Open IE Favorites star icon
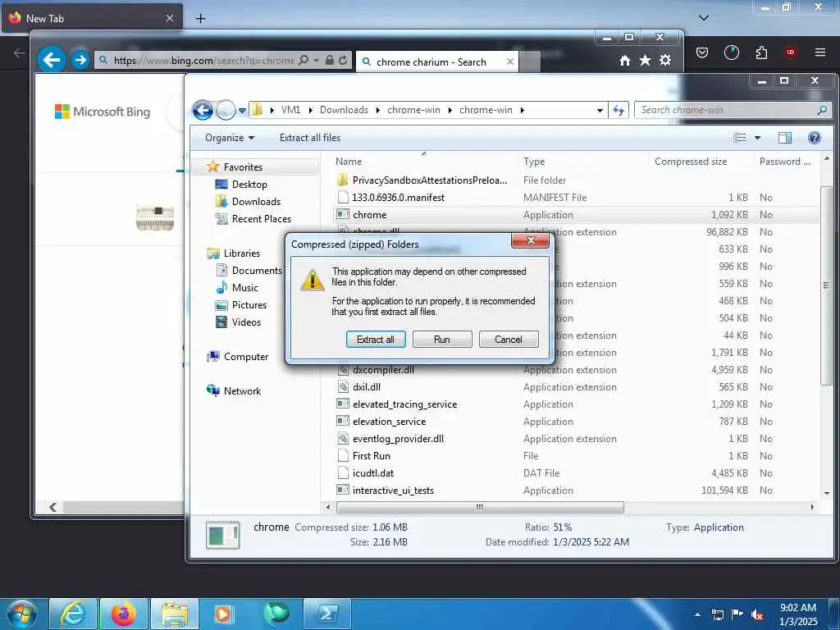Viewport: 840px width, 630px height. click(x=645, y=61)
